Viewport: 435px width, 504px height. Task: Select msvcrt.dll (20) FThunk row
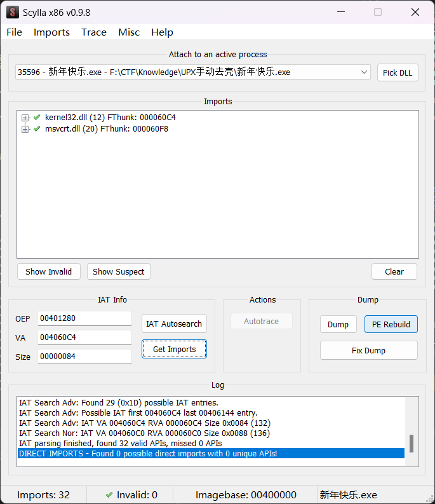(x=106, y=129)
